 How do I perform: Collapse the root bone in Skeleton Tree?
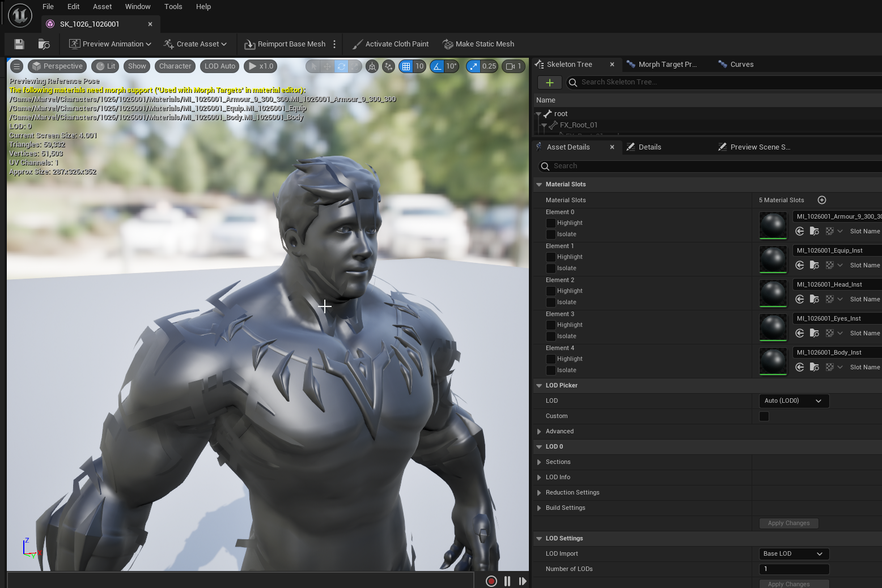click(x=538, y=114)
